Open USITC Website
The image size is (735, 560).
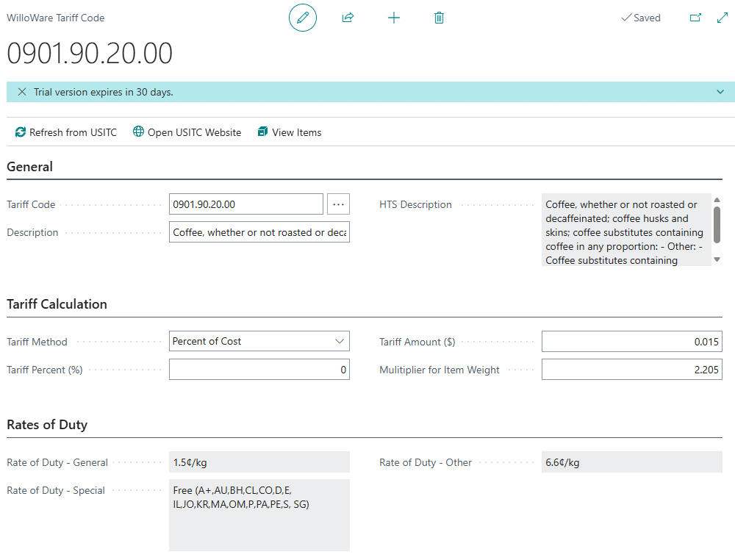[187, 132]
